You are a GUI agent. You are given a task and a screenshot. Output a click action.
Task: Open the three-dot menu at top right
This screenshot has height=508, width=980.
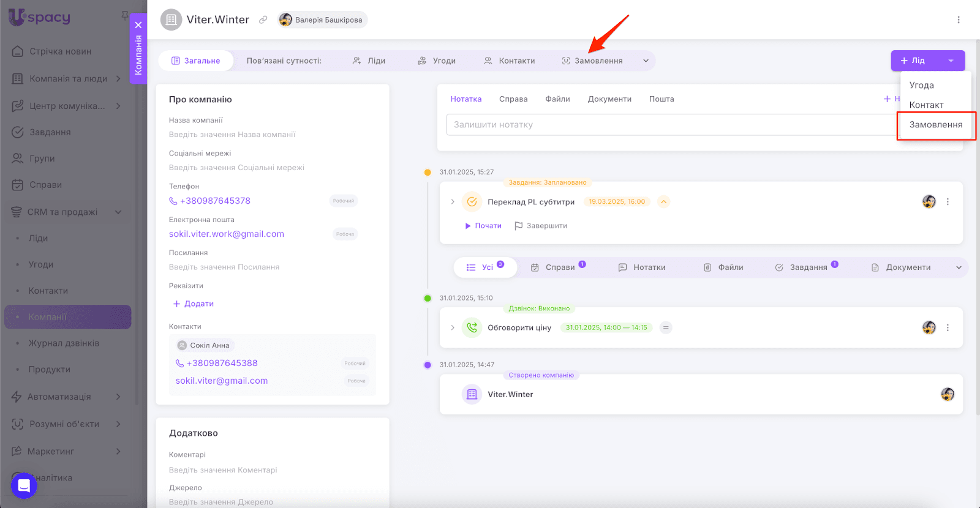[x=959, y=20]
